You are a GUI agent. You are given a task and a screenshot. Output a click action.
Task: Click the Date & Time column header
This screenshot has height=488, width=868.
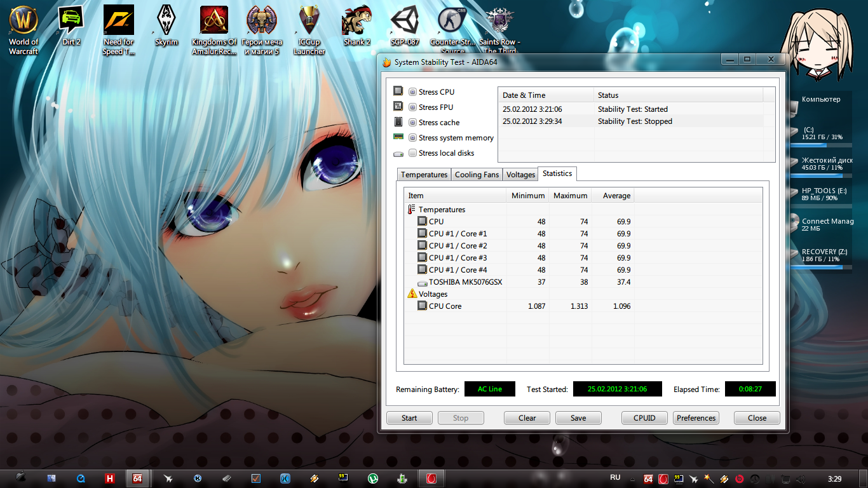[546, 95]
